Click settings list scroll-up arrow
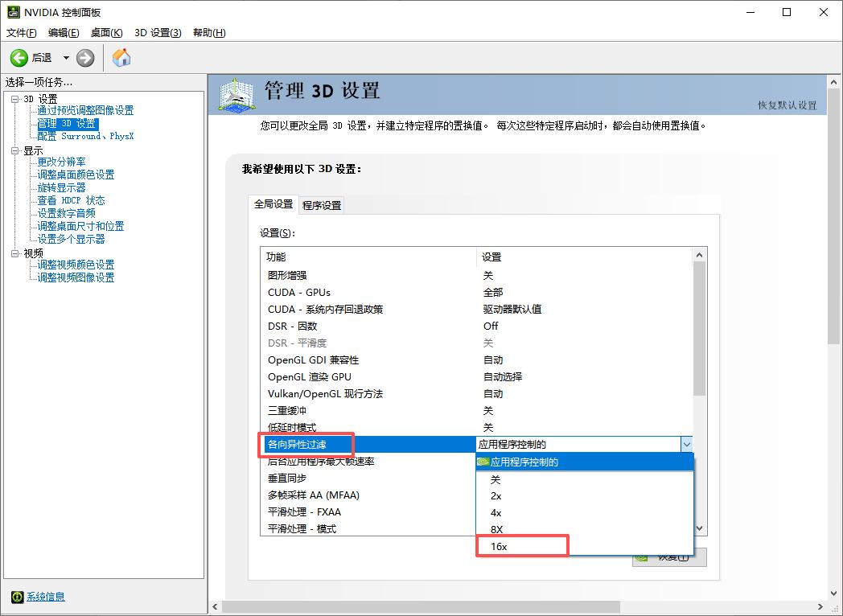The image size is (843, 616). [700, 255]
